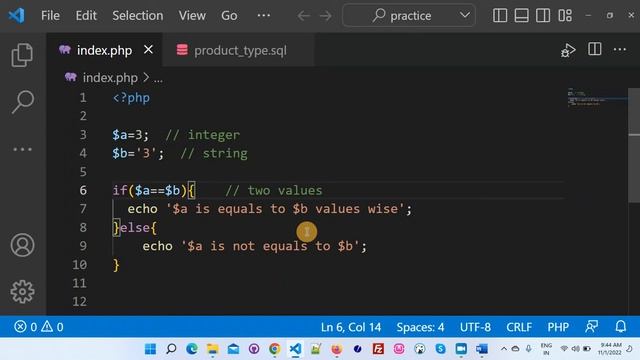Change language mode via PHP status item
The image size is (640, 360).
(x=558, y=327)
